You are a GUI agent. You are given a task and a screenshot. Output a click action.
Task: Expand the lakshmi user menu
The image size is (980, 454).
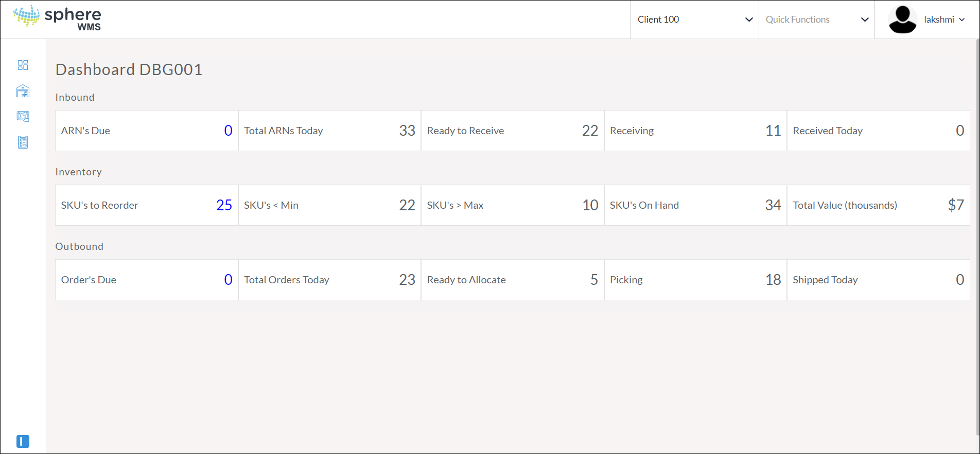click(944, 20)
